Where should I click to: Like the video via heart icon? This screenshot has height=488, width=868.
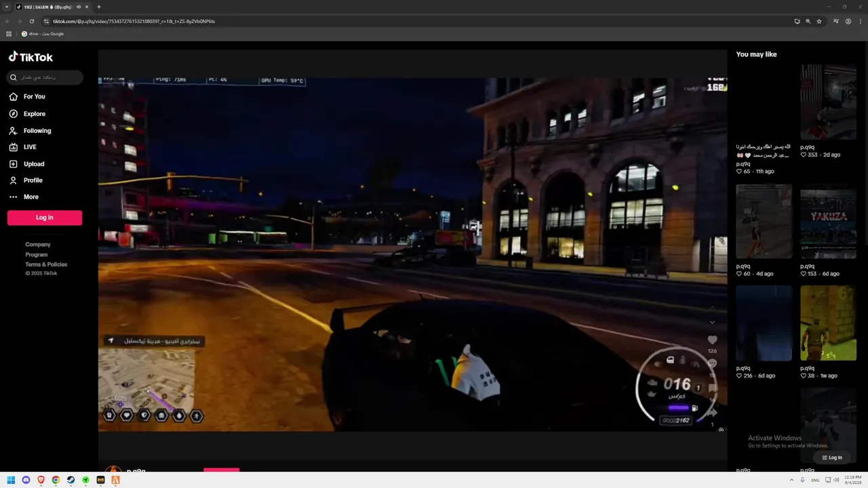coord(712,340)
